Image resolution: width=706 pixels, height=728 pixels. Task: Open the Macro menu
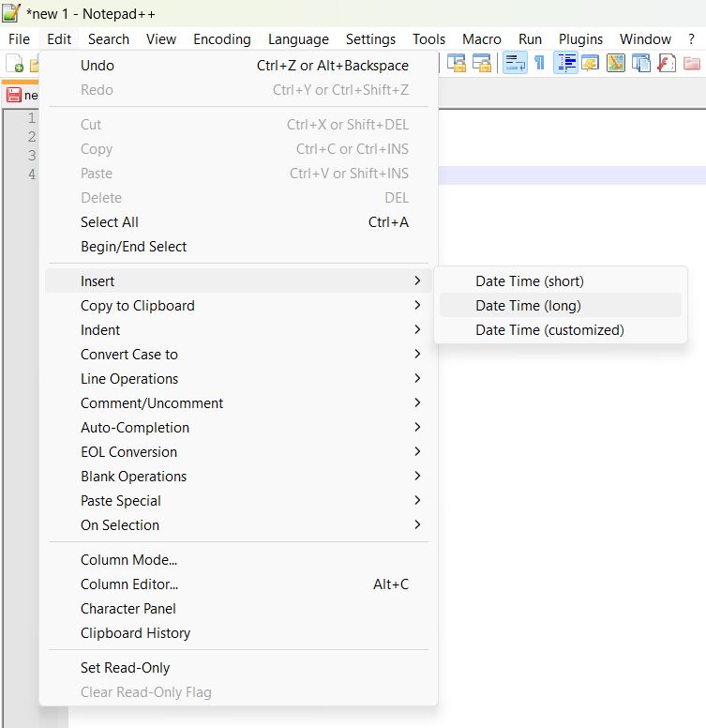click(482, 39)
